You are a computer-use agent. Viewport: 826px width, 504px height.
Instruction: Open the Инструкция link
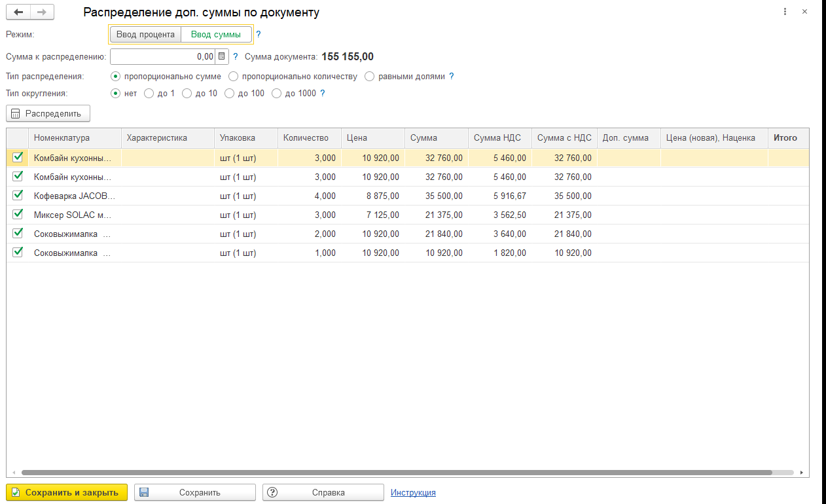(413, 493)
